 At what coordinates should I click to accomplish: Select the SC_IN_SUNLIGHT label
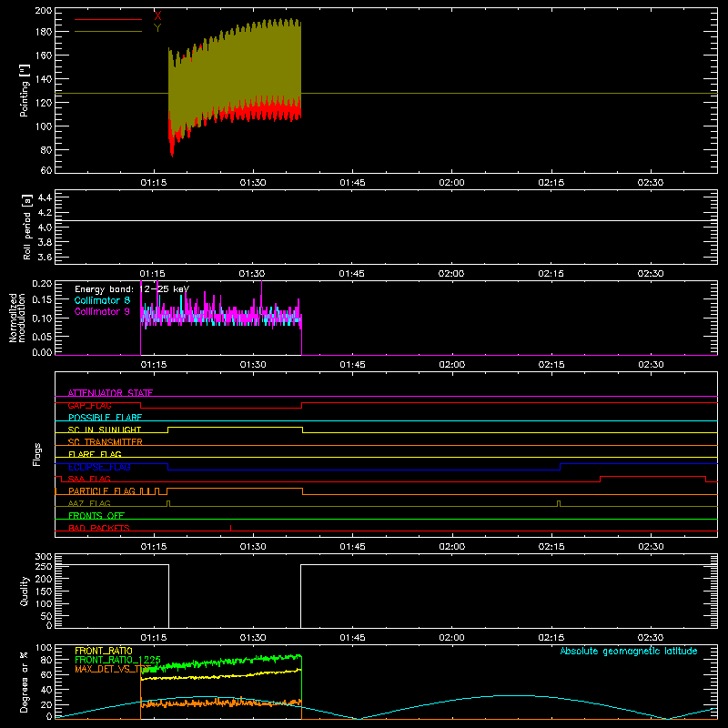[x=105, y=430]
